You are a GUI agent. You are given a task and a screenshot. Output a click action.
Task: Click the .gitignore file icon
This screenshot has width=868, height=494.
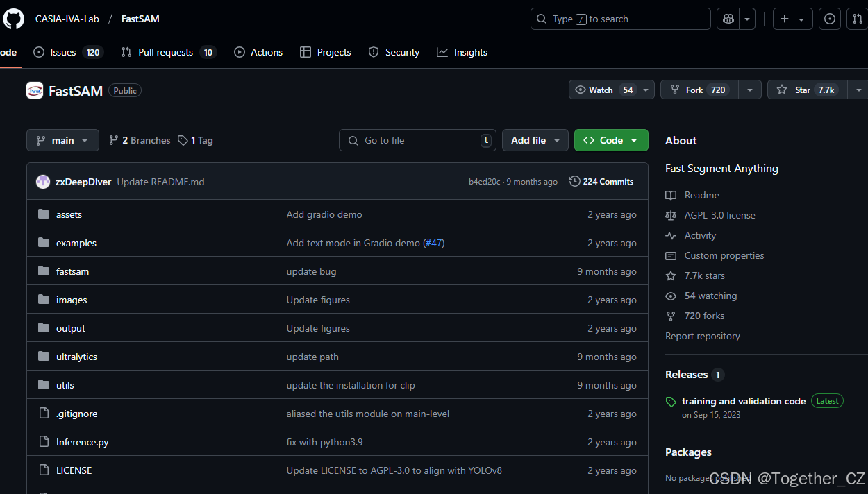coord(44,414)
